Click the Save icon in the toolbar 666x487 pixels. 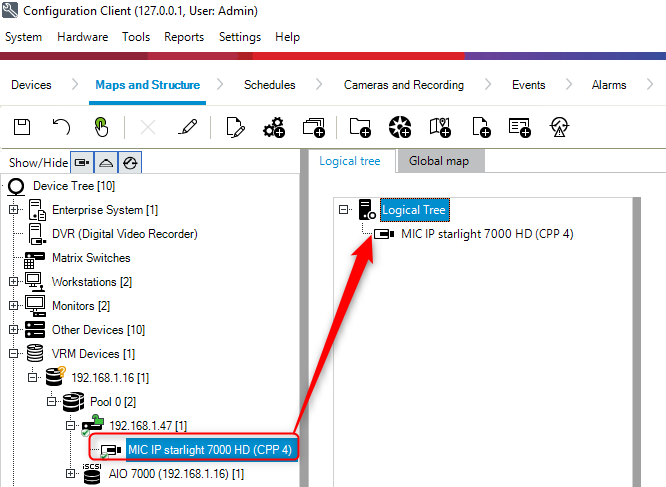pyautogui.click(x=22, y=126)
